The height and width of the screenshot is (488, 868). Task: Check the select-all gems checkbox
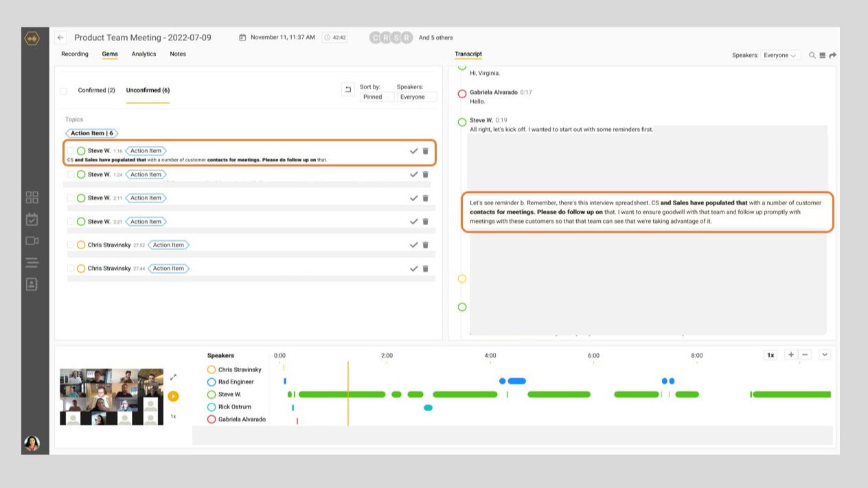(x=64, y=91)
